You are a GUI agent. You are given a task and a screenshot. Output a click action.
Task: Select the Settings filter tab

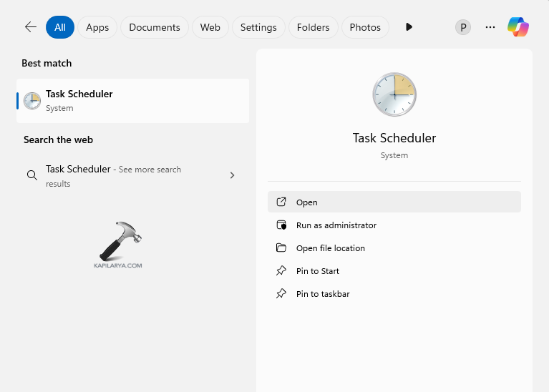point(258,27)
